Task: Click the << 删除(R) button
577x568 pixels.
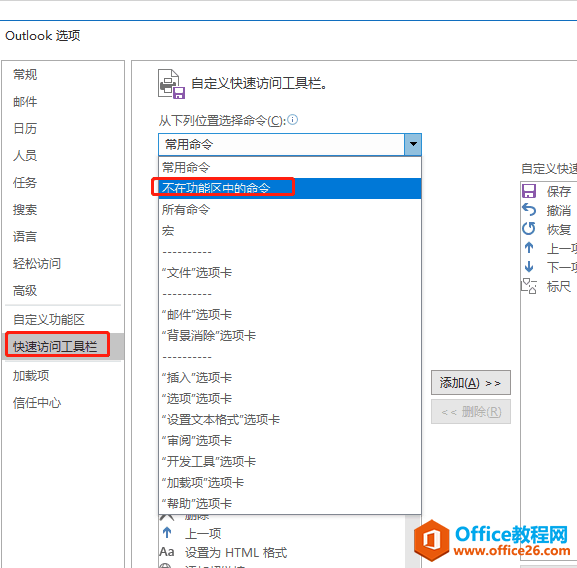Action: (471, 412)
